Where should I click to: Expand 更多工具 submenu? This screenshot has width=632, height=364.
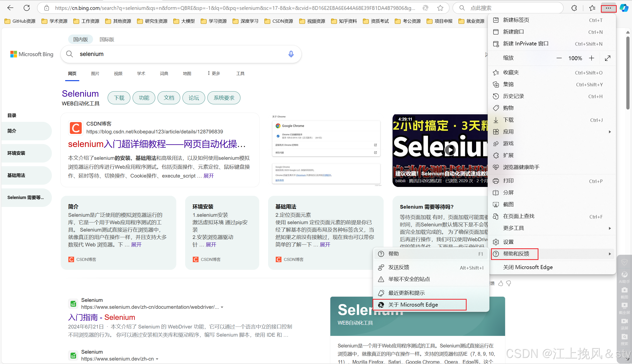point(552,228)
